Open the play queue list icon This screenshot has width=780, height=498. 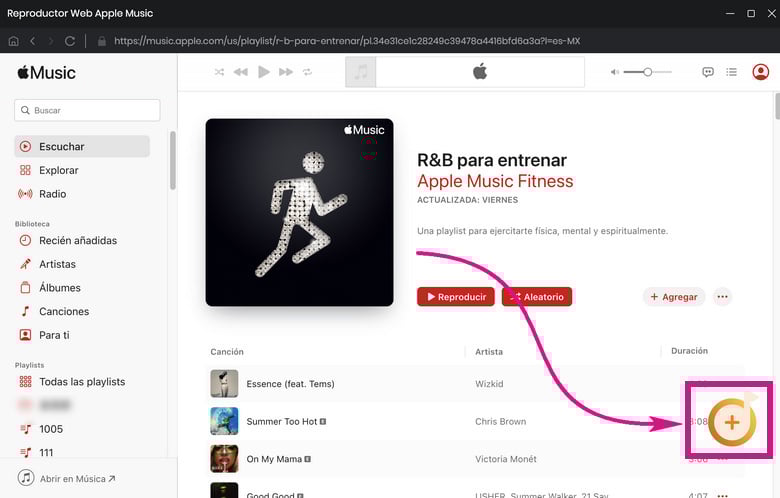[731, 72]
